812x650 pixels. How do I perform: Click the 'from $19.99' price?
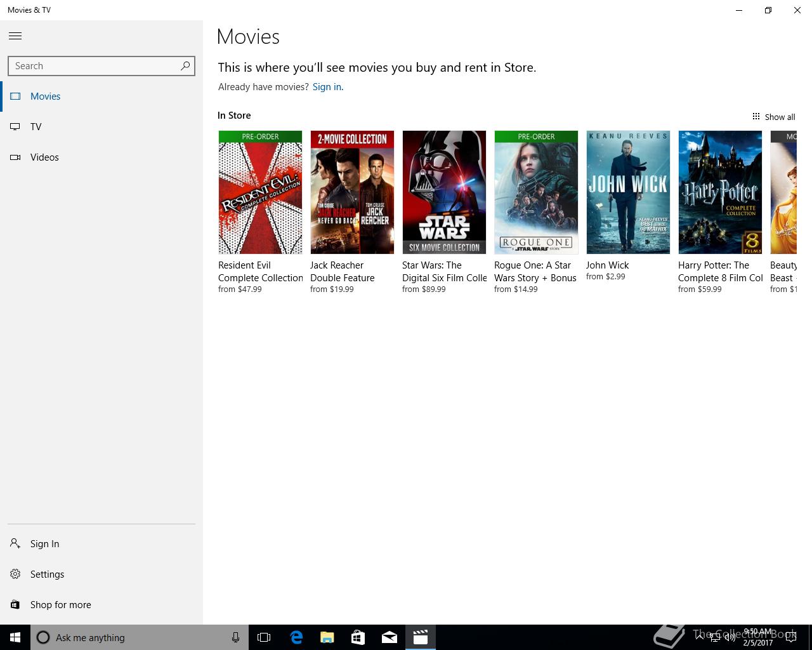point(332,289)
